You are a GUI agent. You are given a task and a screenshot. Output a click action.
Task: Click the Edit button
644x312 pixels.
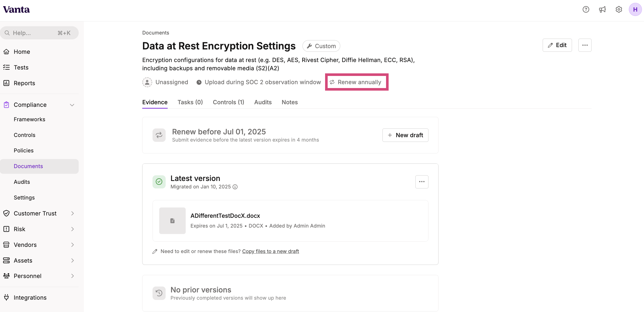click(557, 45)
